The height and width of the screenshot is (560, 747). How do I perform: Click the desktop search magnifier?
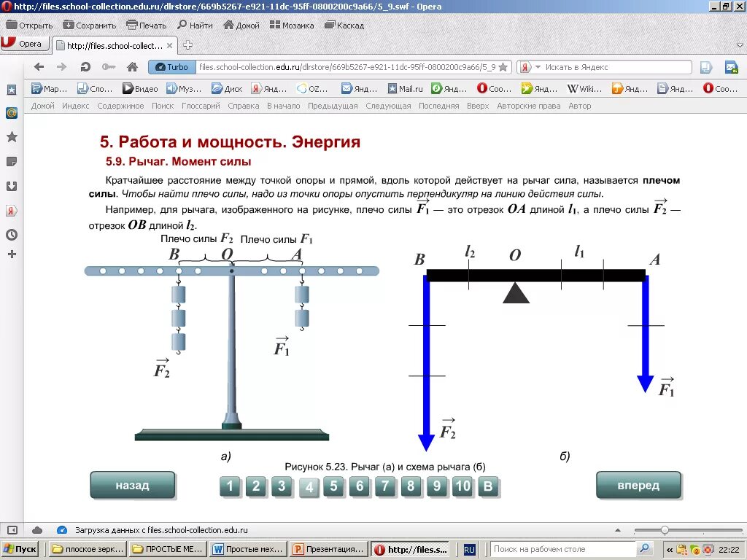tap(644, 549)
